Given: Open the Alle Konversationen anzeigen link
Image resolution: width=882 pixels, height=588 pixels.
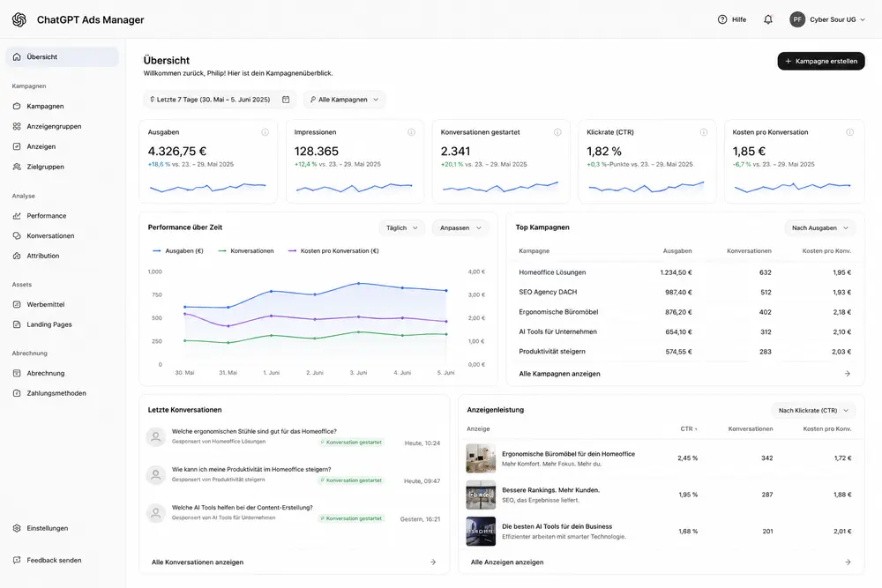Looking at the screenshot, I should click(198, 562).
